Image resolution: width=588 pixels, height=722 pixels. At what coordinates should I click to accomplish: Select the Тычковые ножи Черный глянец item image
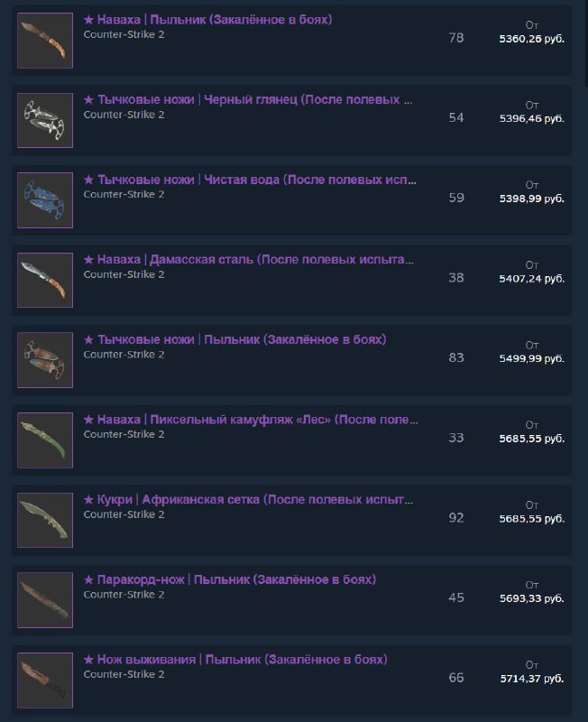[45, 120]
